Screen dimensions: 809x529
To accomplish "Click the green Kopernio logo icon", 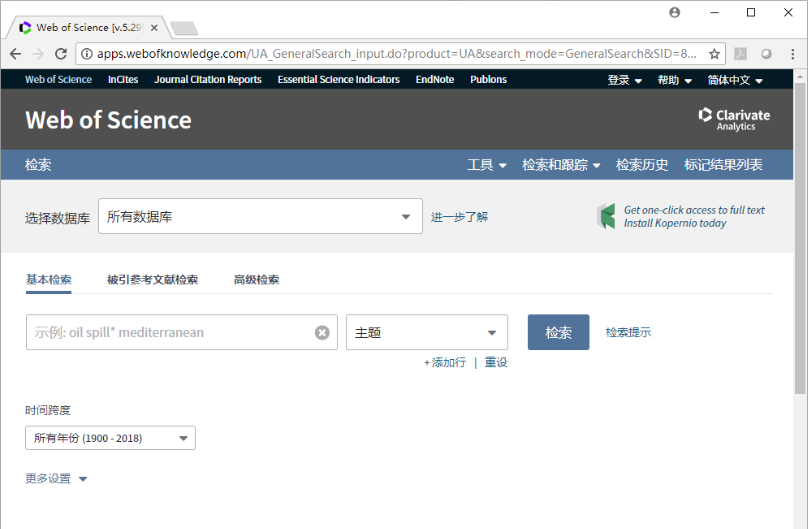I will 606,216.
